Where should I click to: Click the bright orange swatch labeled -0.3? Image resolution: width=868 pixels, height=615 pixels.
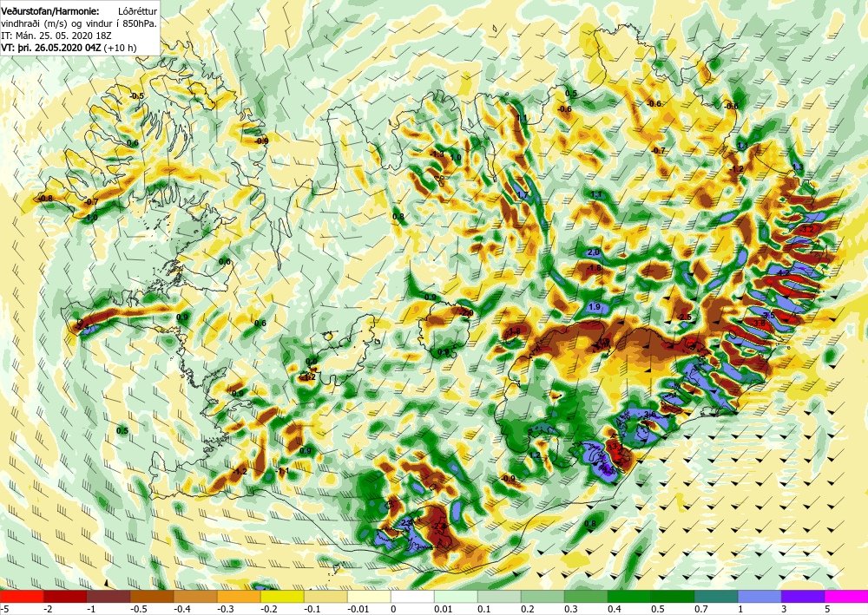pos(239,596)
